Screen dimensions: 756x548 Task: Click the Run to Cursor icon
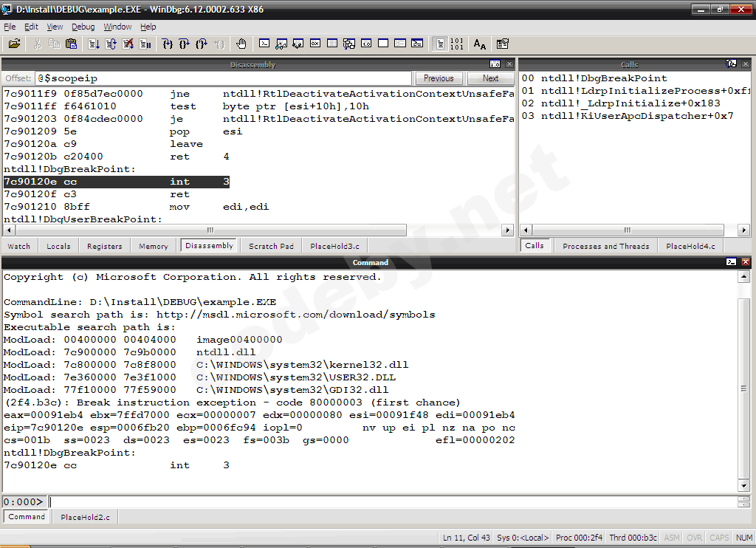point(219,44)
